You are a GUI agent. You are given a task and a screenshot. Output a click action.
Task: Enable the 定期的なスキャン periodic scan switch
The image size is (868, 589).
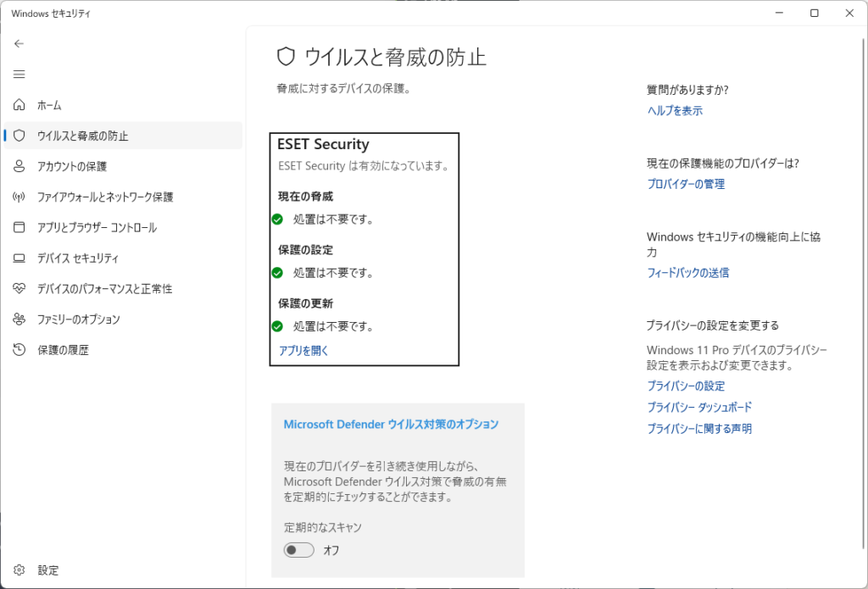[x=298, y=550]
